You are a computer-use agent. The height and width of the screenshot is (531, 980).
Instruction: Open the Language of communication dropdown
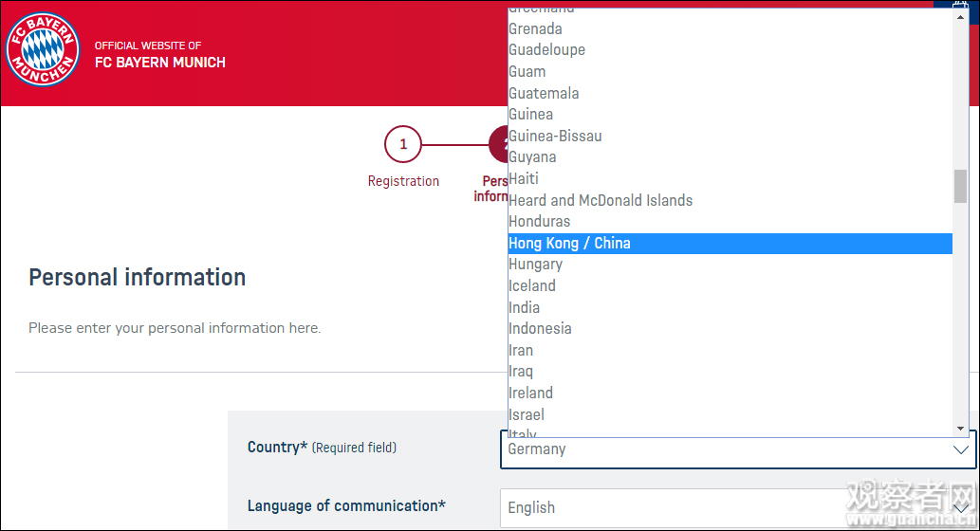point(736,507)
